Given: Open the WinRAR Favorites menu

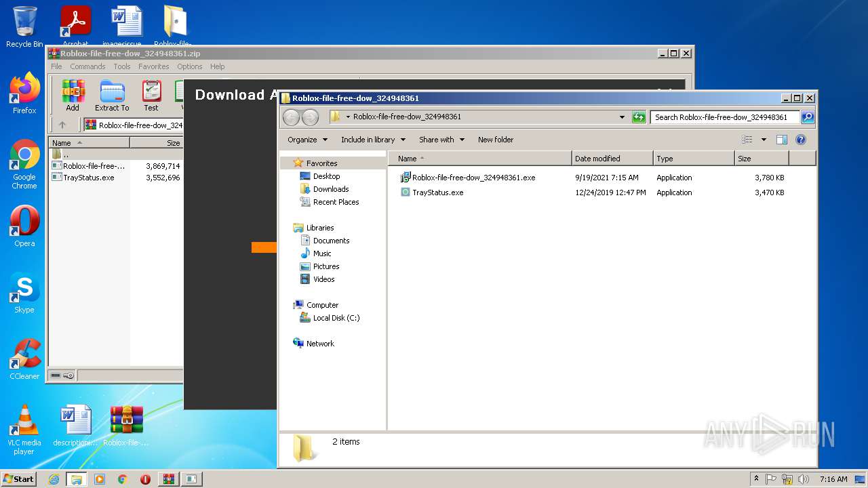Looking at the screenshot, I should 154,66.
